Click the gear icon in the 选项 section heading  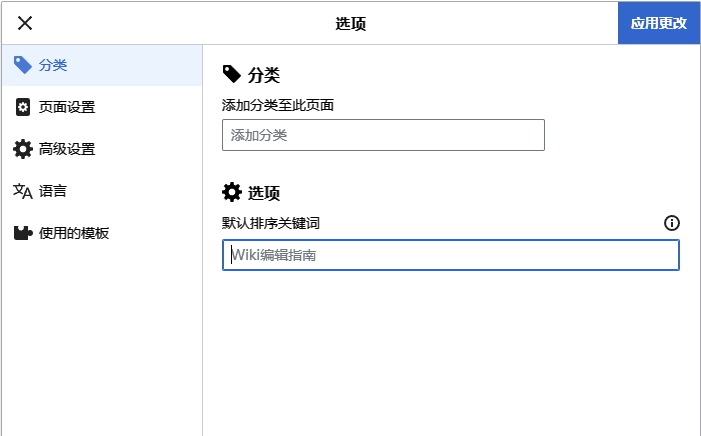point(232,193)
